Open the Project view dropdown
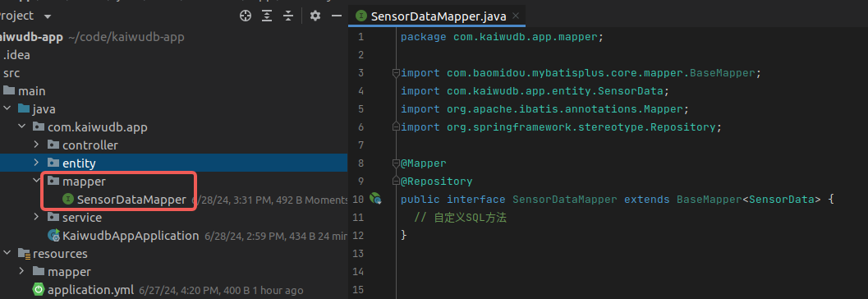 point(47,16)
